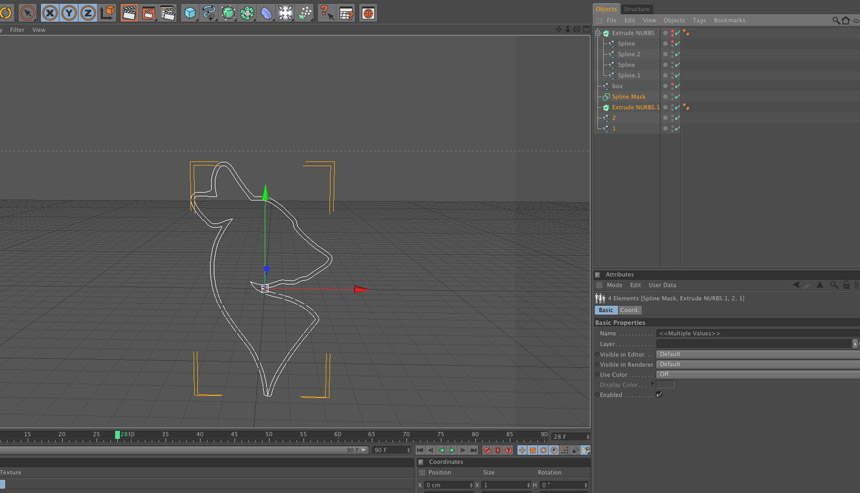Disable the green check for Extrude NURBS.1
The image size is (860, 493).
click(677, 107)
